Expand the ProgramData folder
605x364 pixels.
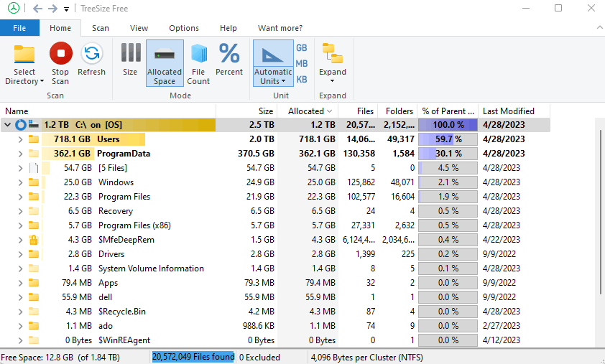click(20, 154)
